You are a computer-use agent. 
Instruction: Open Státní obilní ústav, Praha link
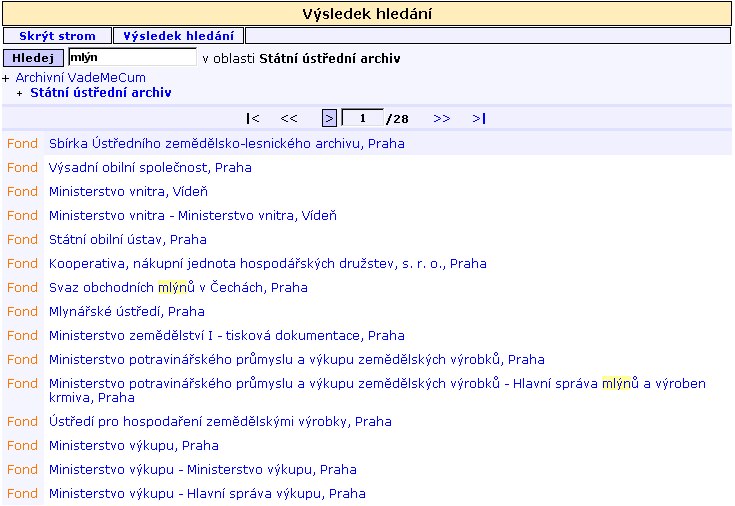pos(127,240)
